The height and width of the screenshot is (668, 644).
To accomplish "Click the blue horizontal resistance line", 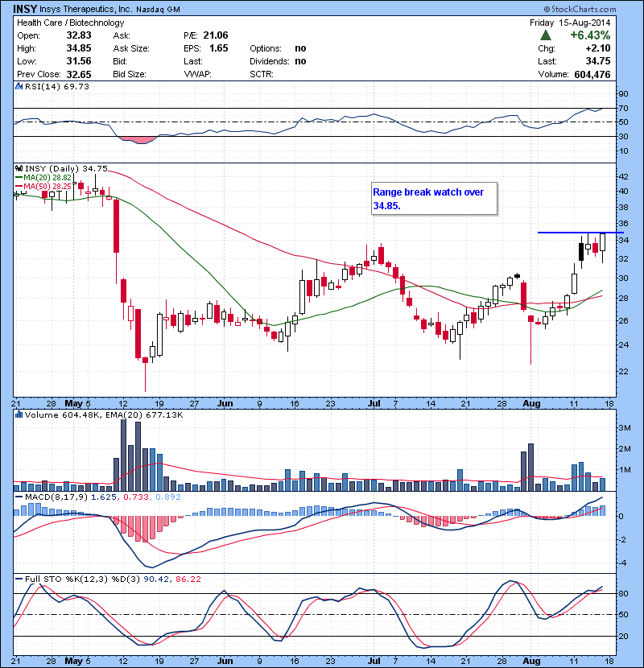I will (x=580, y=233).
